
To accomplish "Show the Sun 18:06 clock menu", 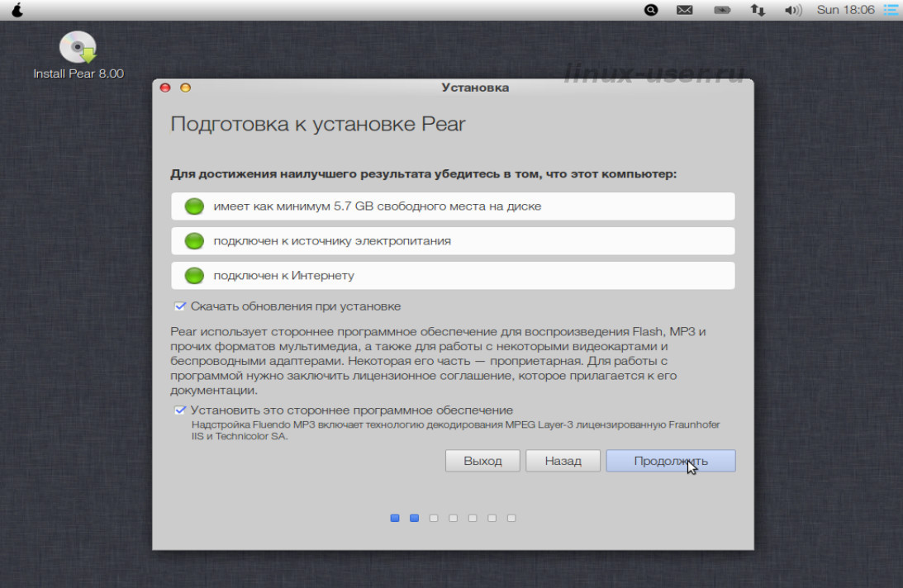I will click(x=845, y=10).
